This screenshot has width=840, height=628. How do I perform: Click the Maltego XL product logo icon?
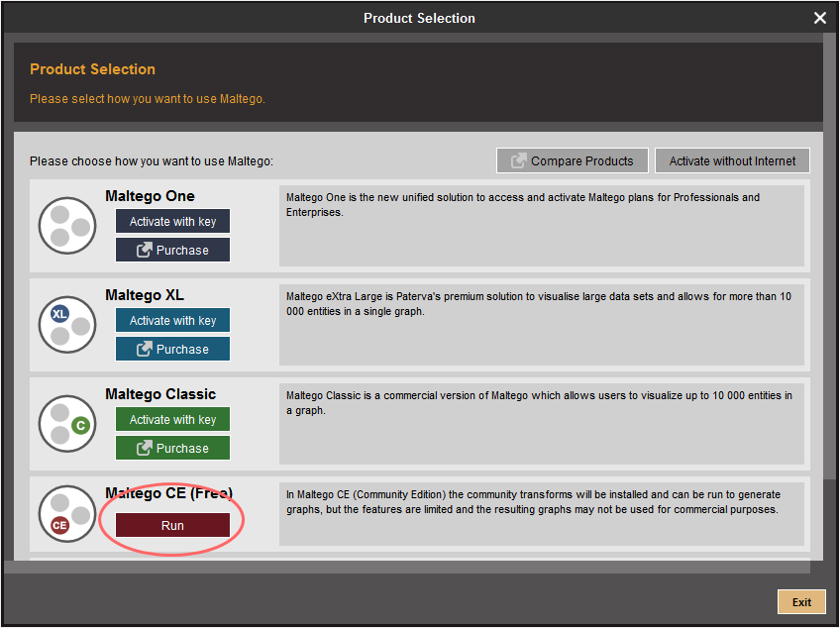click(x=67, y=325)
